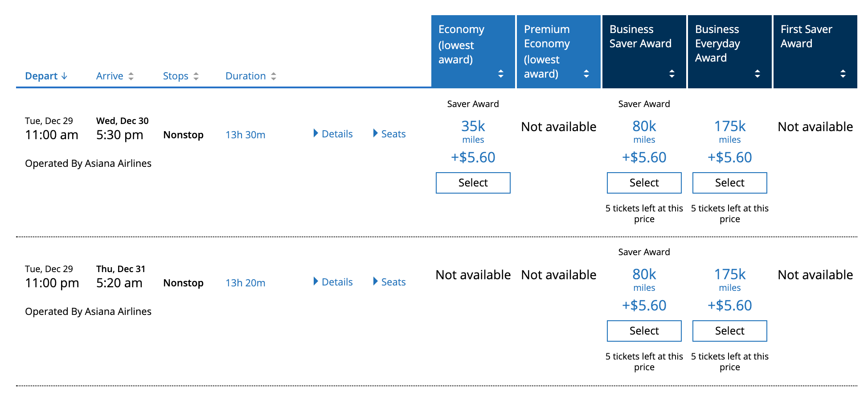The image size is (868, 397).
Task: Select 35k miles Economy Saver Award
Action: coord(473,183)
